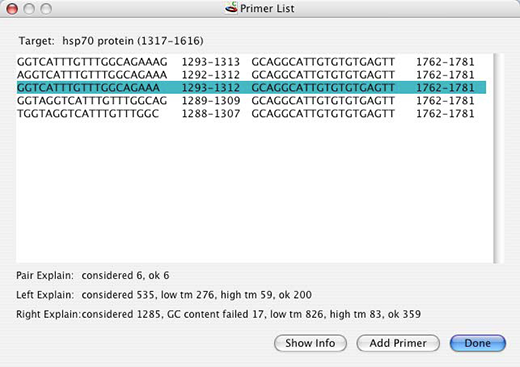The image size is (520, 367).
Task: Zoom the Primer List window
Action: (x=46, y=9)
